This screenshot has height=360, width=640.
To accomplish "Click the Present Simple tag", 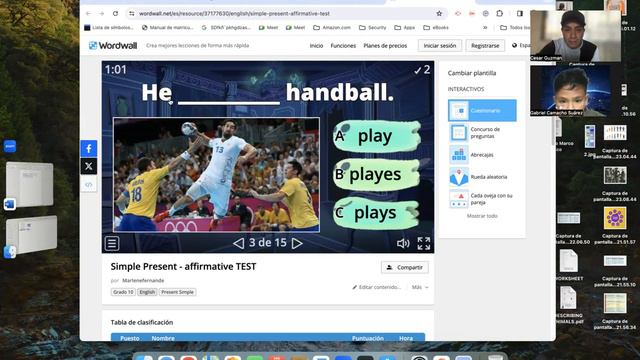I will point(177,292).
